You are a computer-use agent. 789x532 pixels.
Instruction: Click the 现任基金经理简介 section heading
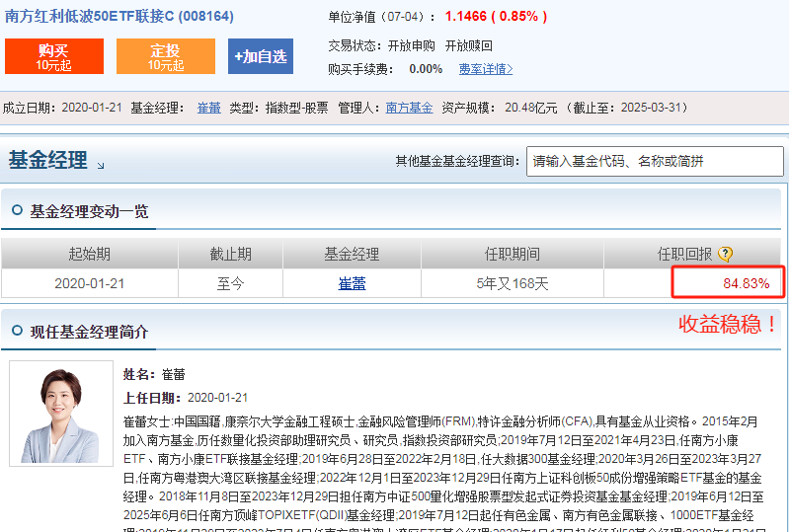89,332
